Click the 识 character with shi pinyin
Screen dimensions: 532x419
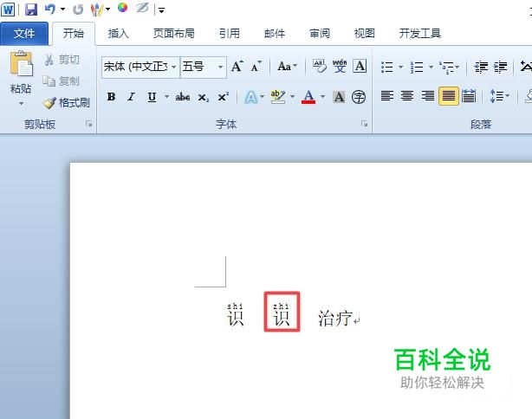tap(235, 314)
